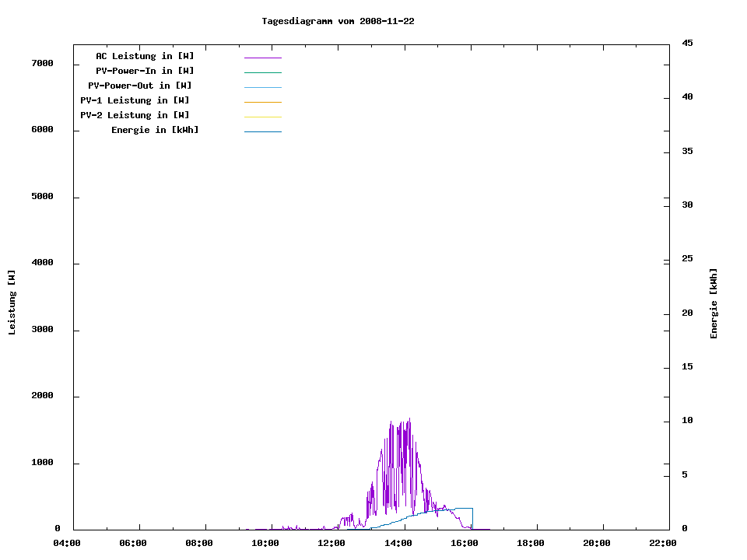Select the PV-Power-Out in [W] legend entry

coord(140,86)
